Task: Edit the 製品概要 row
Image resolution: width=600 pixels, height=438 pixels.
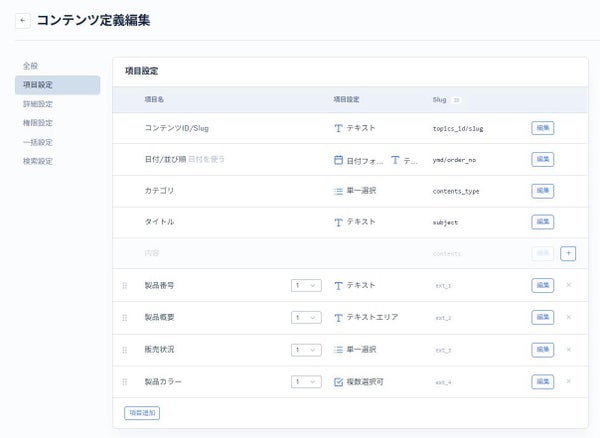Action: tap(543, 318)
